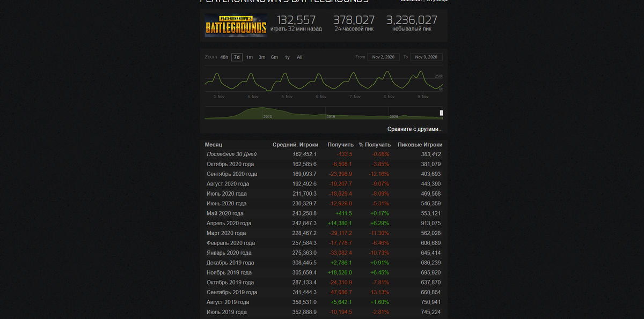Click the From date field Nov 2, 2020
The height and width of the screenshot is (319, 644).
click(383, 57)
